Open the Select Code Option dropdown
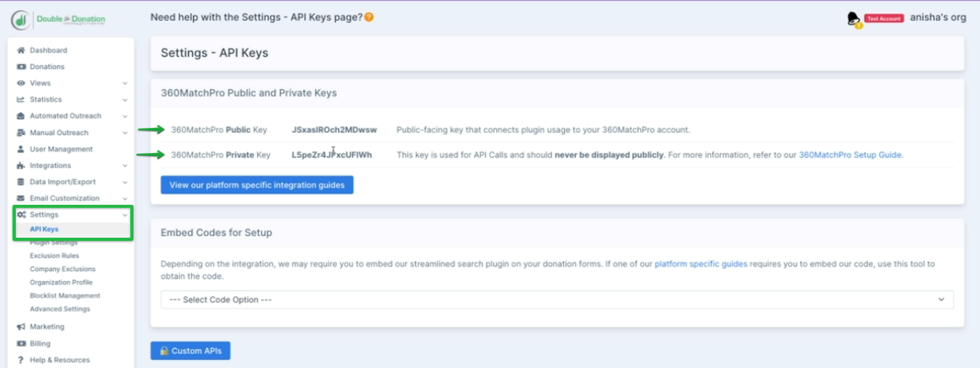The image size is (980, 368). point(557,300)
